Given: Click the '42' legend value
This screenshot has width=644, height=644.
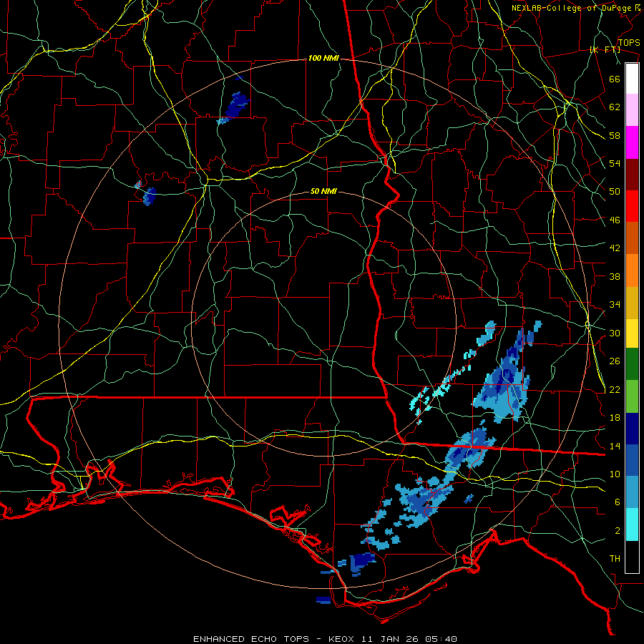Looking at the screenshot, I should coord(615,248).
